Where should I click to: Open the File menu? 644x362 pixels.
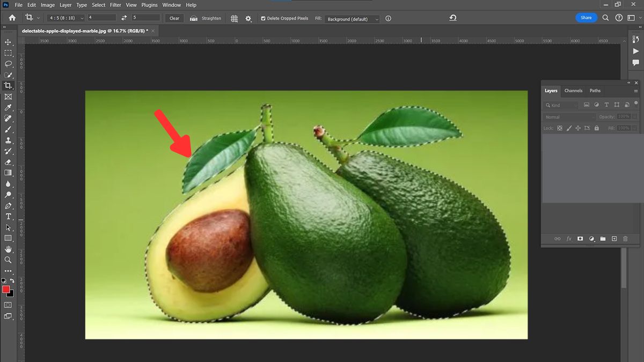[19, 5]
